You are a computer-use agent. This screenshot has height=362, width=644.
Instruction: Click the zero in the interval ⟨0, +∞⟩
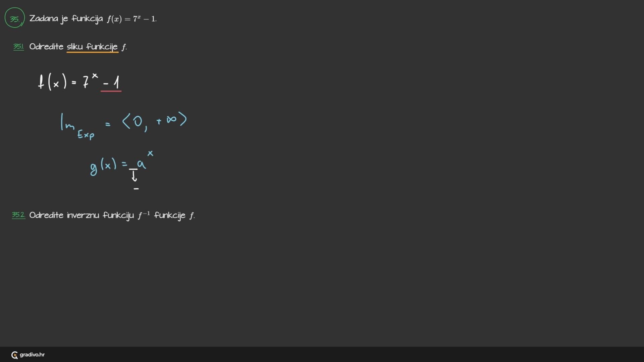click(x=138, y=121)
